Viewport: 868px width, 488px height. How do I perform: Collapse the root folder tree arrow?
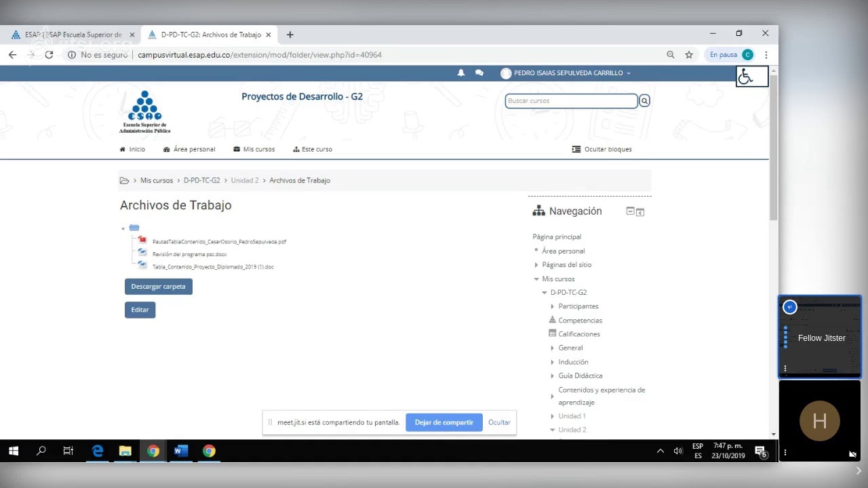coord(123,229)
